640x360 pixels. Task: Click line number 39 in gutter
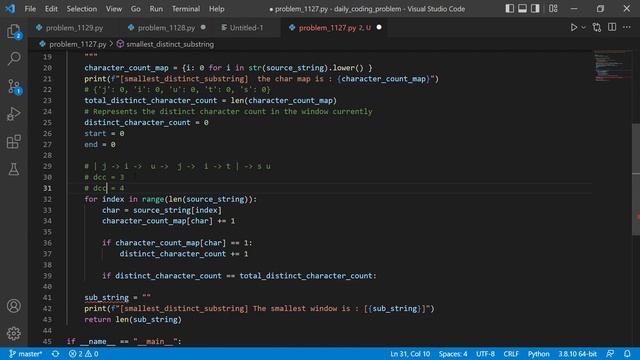tap(47, 276)
